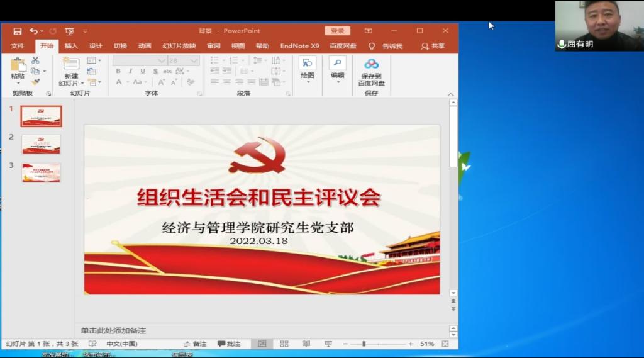Toggle Italic formatting button
This screenshot has width=644, height=358.
(131, 71)
